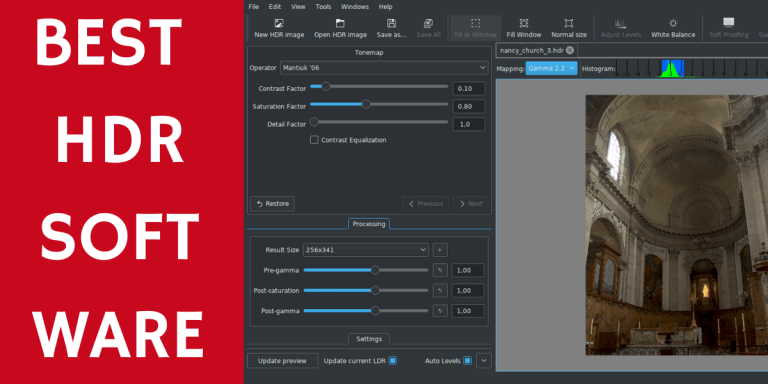Screen dimensions: 768x384
Task: Click the Save as floppy icon
Action: tap(391, 23)
